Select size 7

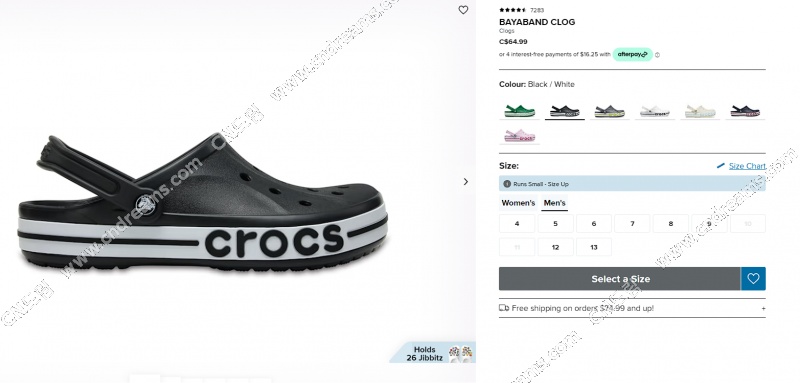pyautogui.click(x=632, y=223)
